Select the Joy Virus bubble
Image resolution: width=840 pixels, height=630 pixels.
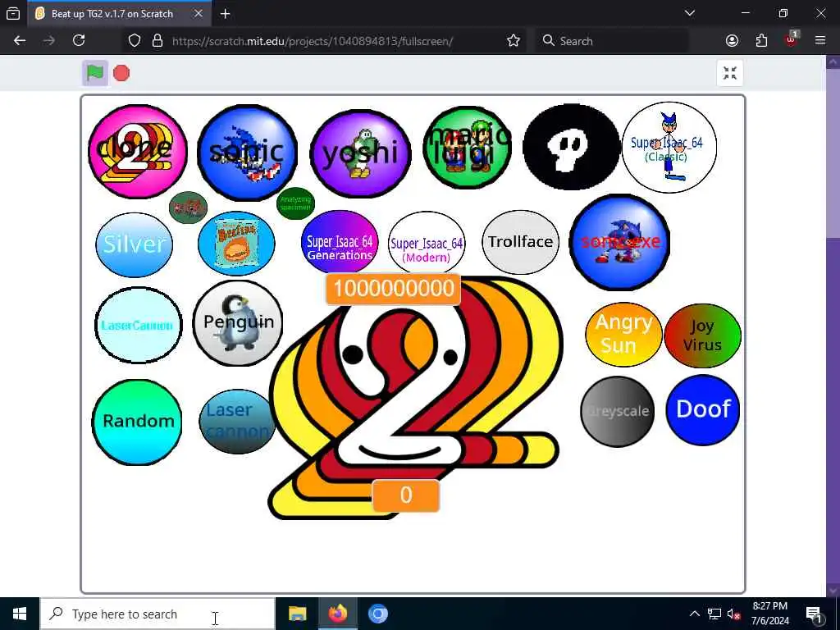click(x=702, y=336)
